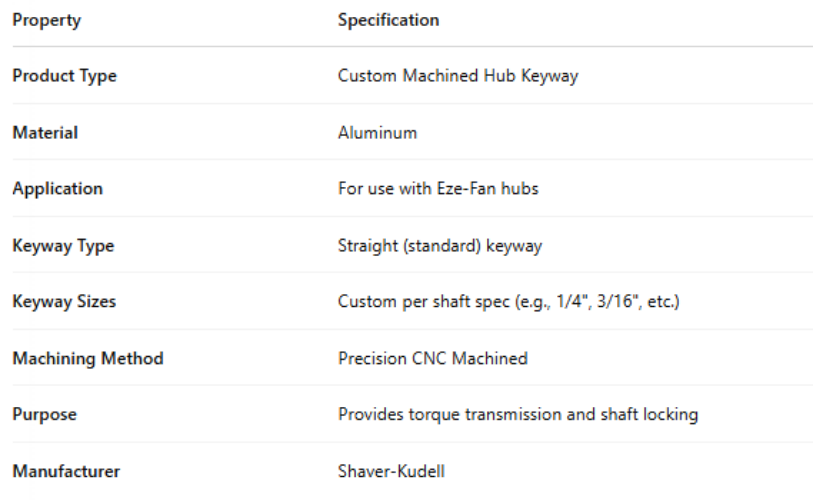Select the Keyway Type row label

62,245
